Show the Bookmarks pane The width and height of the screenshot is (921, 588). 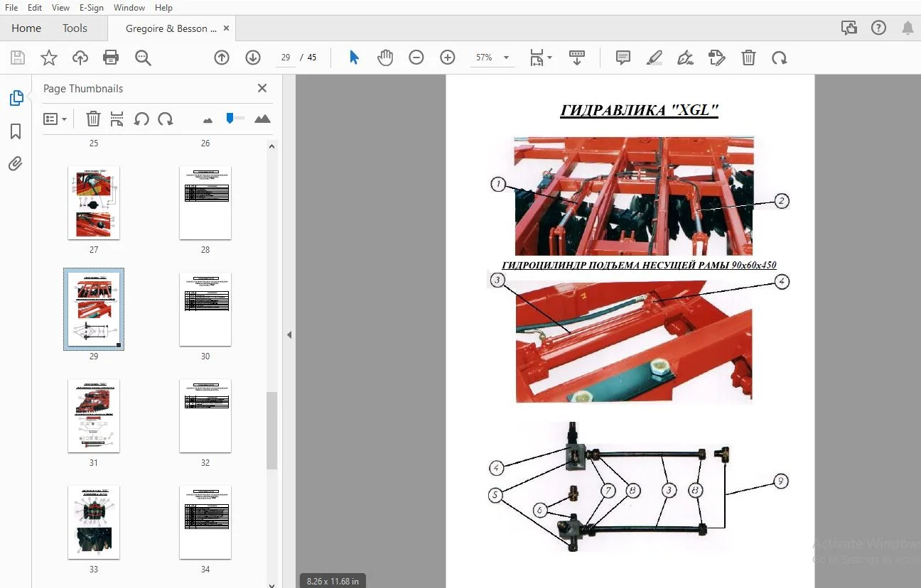point(16,131)
